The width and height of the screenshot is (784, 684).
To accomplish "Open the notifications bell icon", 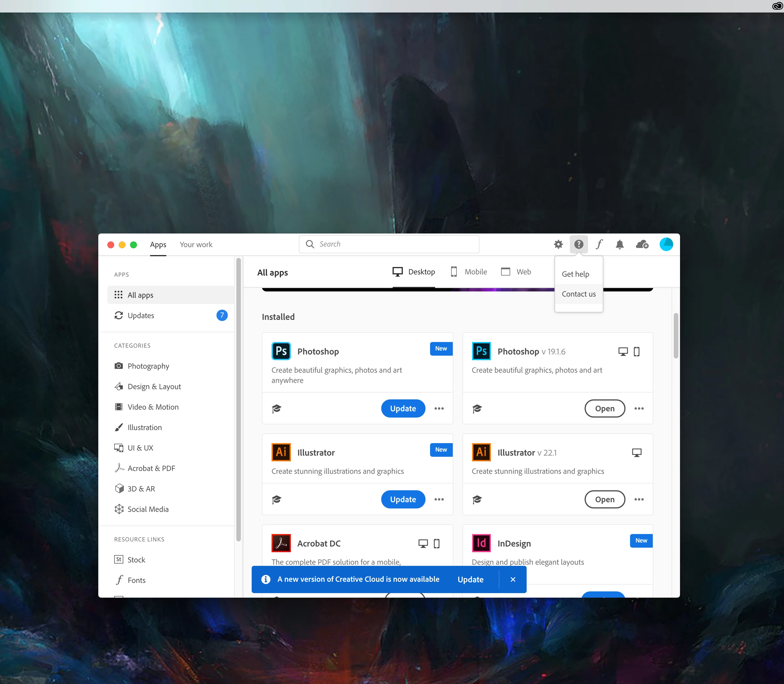I will click(x=620, y=244).
